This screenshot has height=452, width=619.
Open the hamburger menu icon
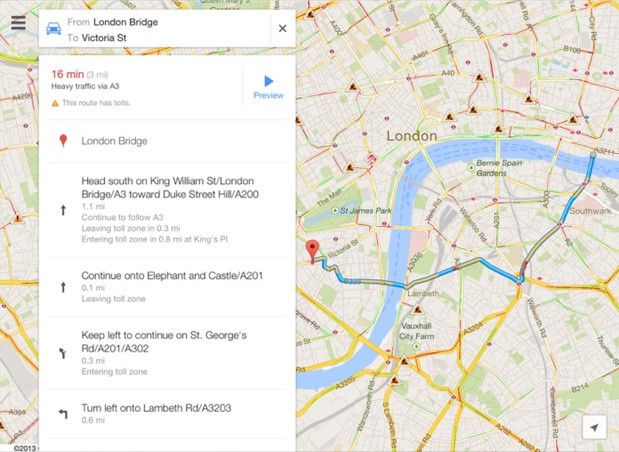[x=18, y=23]
